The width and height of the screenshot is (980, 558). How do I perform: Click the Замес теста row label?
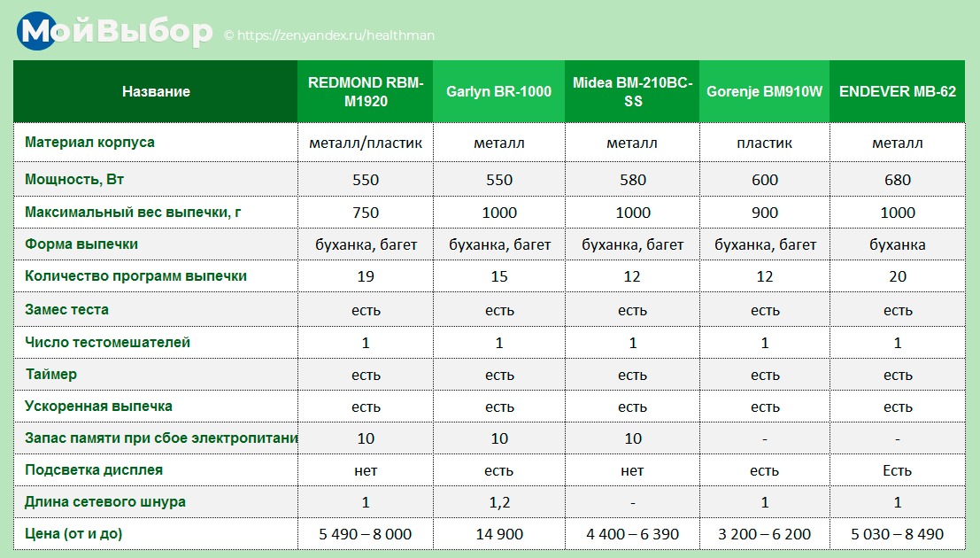pyautogui.click(x=66, y=310)
